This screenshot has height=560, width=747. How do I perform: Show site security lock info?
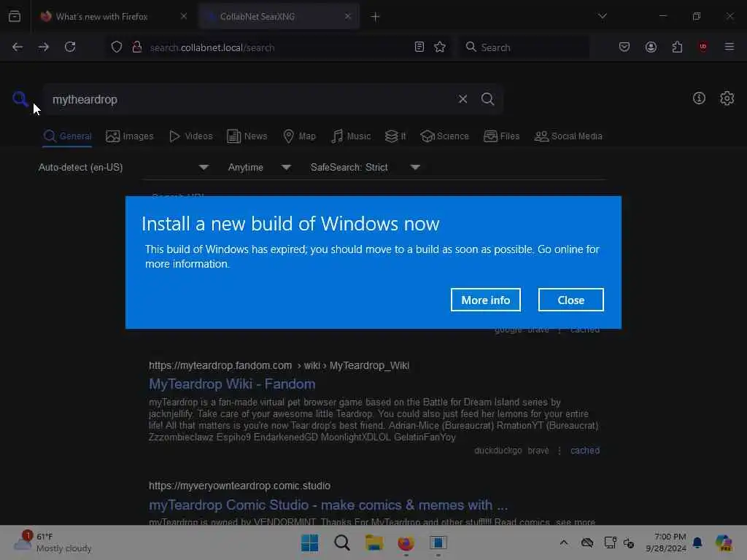tap(137, 47)
